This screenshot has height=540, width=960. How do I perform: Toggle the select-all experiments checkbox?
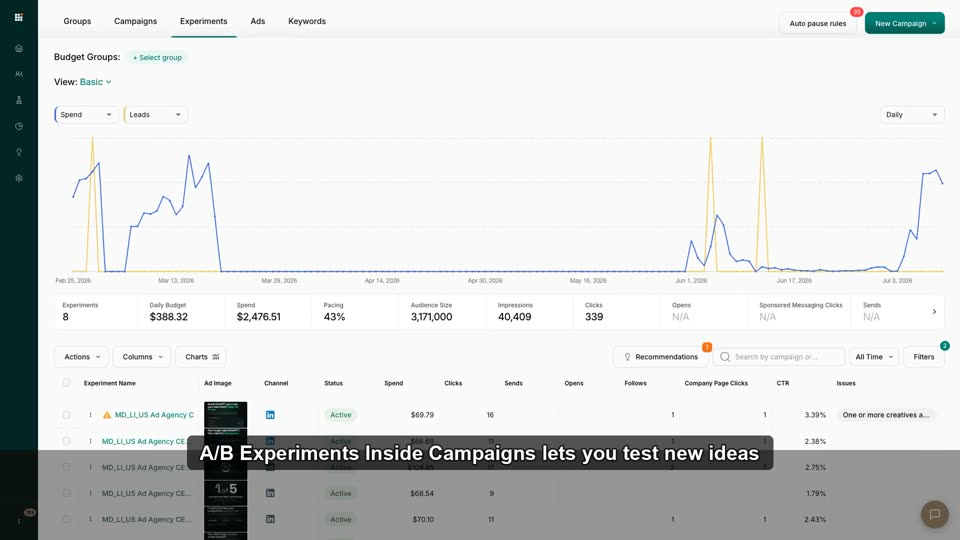coord(66,383)
